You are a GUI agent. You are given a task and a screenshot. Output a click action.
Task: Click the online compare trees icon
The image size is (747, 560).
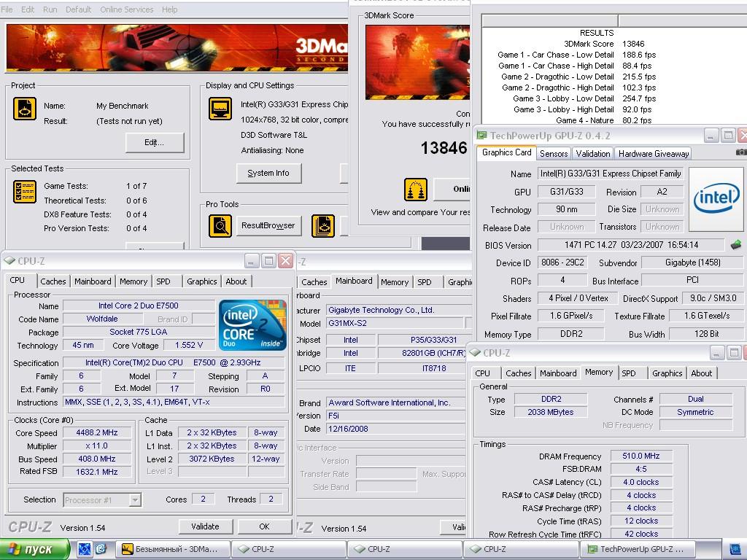[415, 190]
